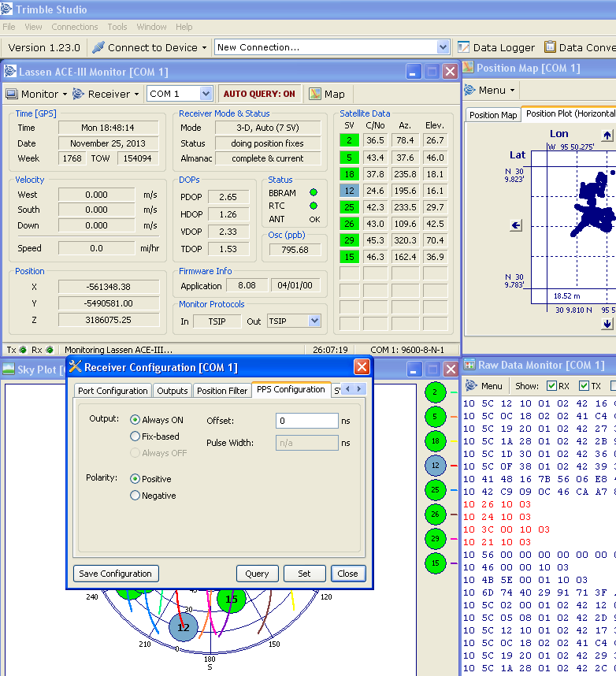Switch to the Position Map tab
Screen dimensions: 616x676
click(x=493, y=115)
